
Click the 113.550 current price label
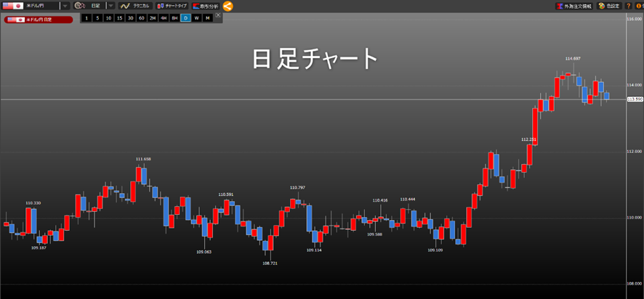[634, 99]
